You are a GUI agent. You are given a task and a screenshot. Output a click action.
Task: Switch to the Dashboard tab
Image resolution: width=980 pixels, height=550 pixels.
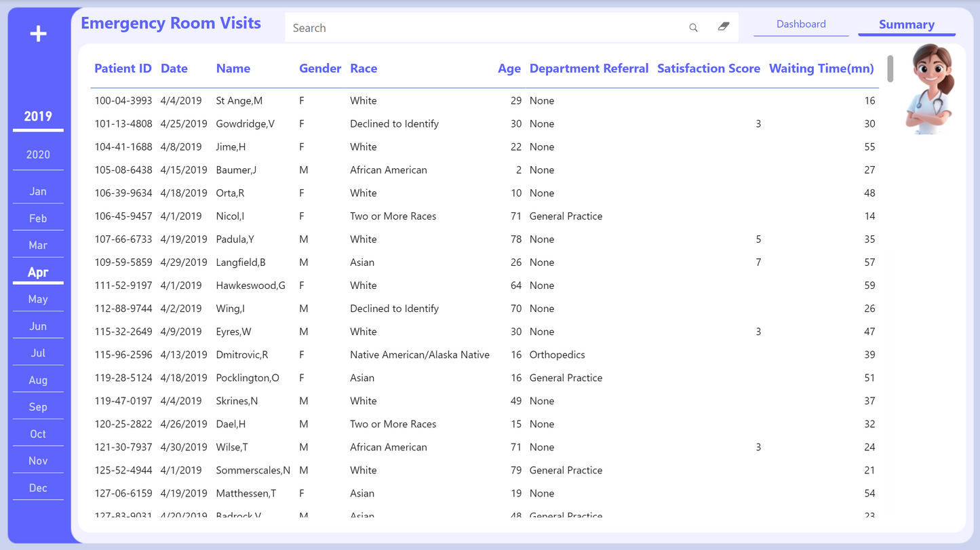point(801,24)
